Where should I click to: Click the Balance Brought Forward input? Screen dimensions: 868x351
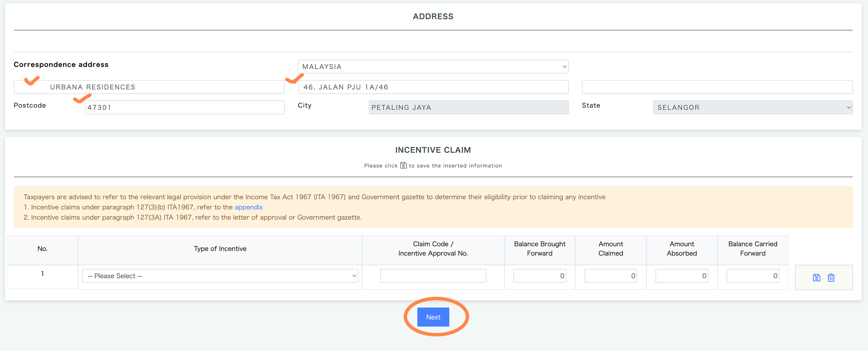tap(539, 276)
